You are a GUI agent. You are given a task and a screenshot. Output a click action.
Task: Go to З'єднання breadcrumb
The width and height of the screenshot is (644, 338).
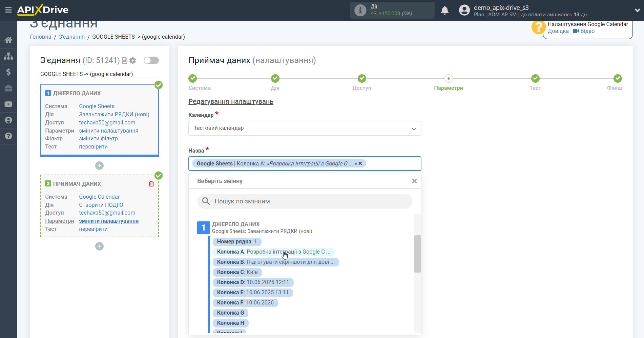pos(72,37)
